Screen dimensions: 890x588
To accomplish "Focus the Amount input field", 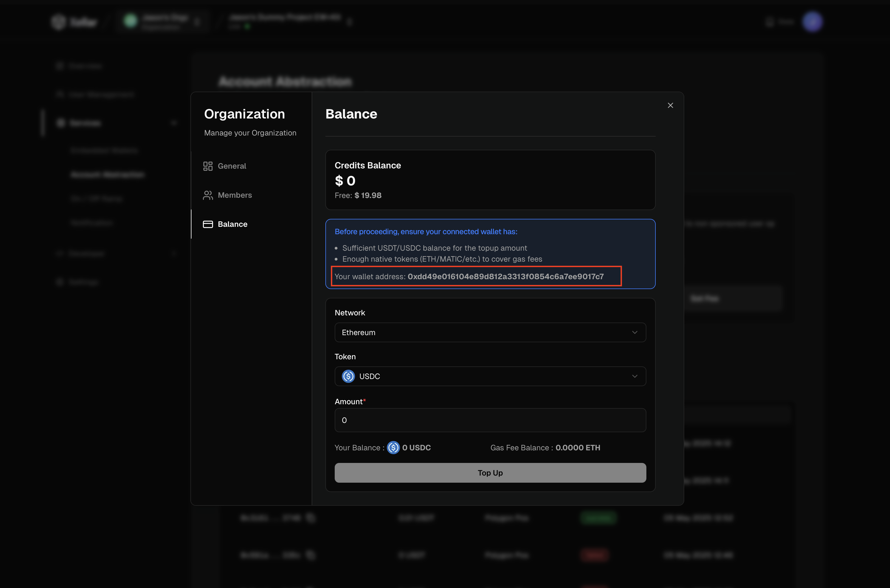I will click(490, 420).
